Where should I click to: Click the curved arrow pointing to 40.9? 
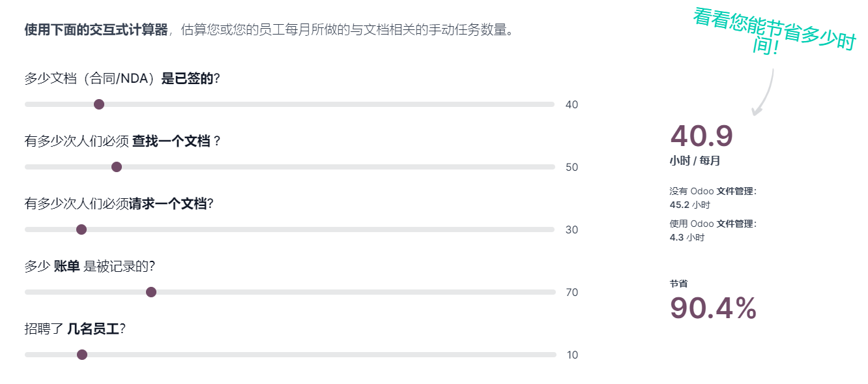(762, 92)
